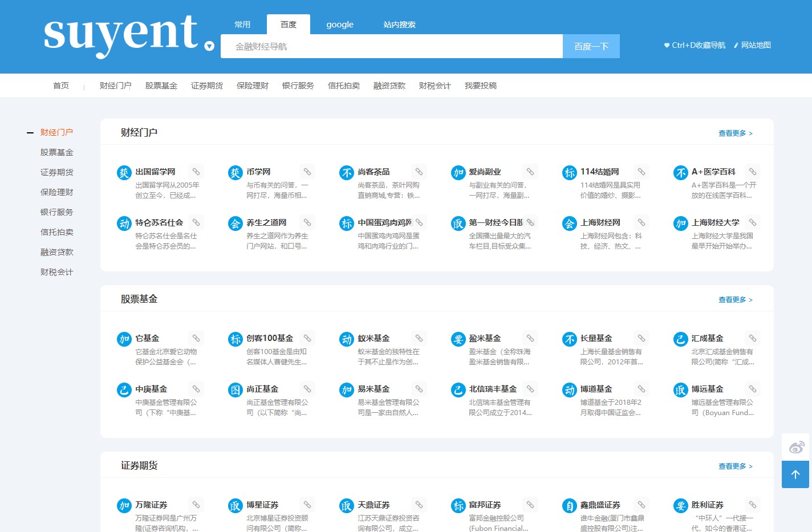Image resolution: width=812 pixels, height=532 pixels.
Task: Click the 万隆证券 round site icon
Action: click(124, 506)
